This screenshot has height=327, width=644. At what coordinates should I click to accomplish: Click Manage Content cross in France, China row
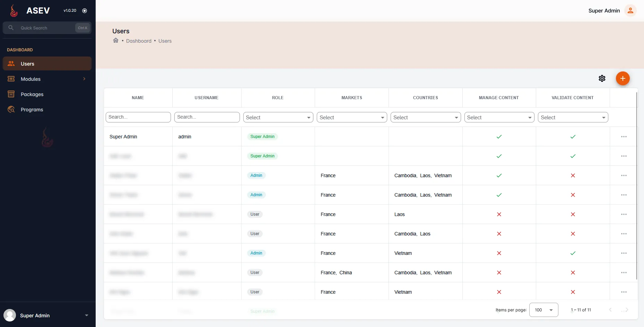[x=499, y=273]
